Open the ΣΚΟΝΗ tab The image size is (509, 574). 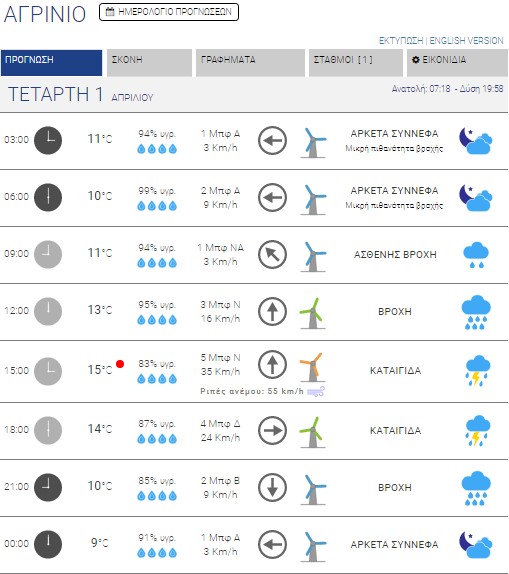point(149,63)
